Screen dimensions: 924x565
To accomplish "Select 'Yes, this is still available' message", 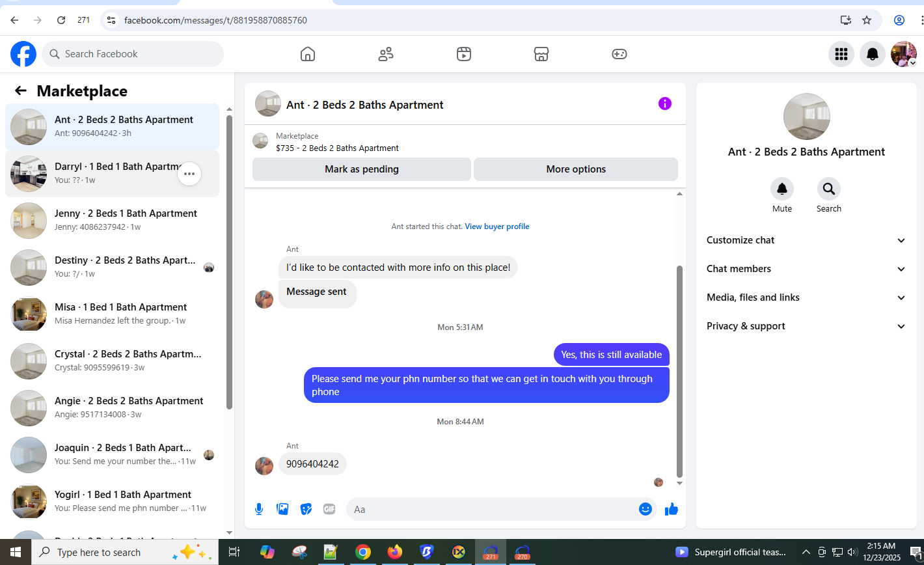I will point(612,355).
